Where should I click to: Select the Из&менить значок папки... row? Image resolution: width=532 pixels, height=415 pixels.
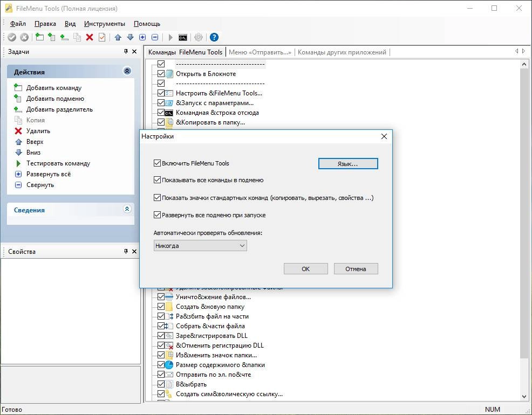point(216,355)
